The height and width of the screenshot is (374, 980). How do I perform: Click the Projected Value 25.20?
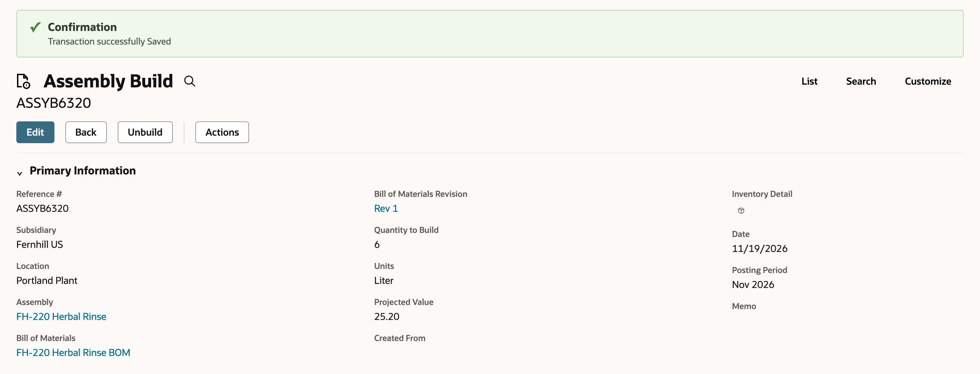pos(387,317)
